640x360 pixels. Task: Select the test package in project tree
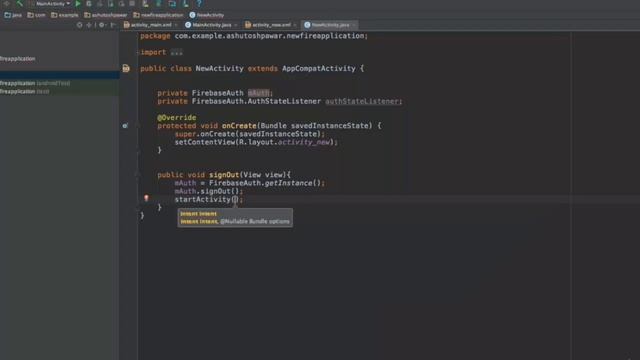[24, 91]
